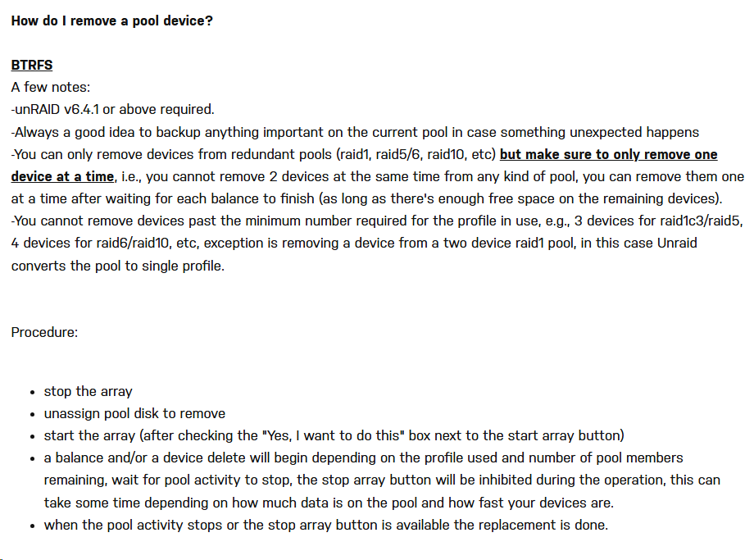This screenshot has width=754, height=560.
Task: Click the "a balance and/or a device delete" bullet
Action: tap(382, 480)
